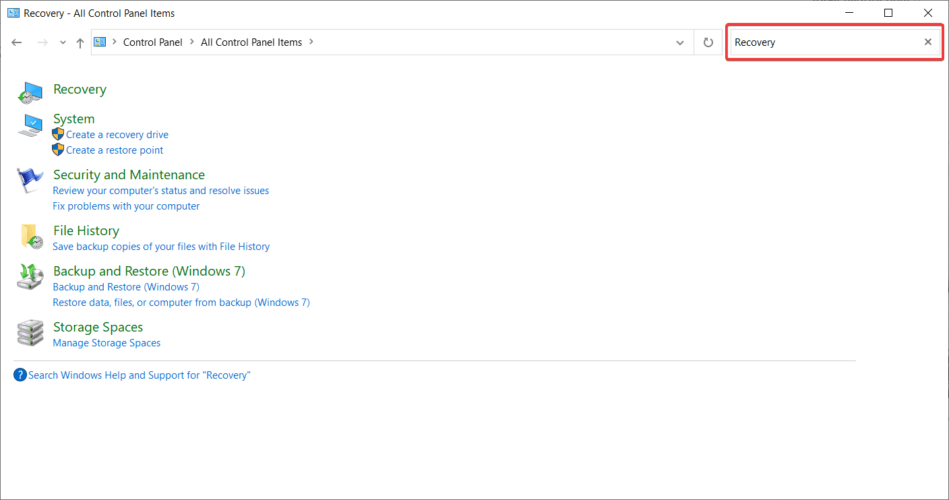Viewport: 949px width, 500px height.
Task: Click the Control Panel icon in address bar
Action: tap(100, 42)
